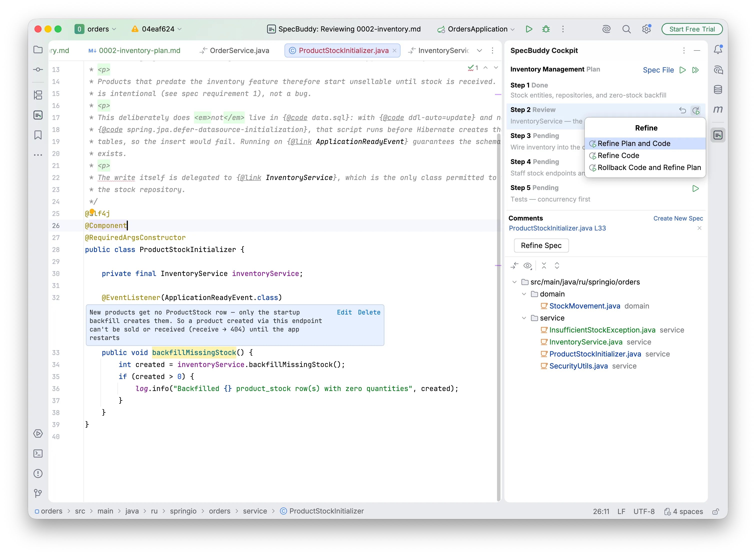Select the SpecBuddy Cockpit right sidebar icon

click(718, 135)
